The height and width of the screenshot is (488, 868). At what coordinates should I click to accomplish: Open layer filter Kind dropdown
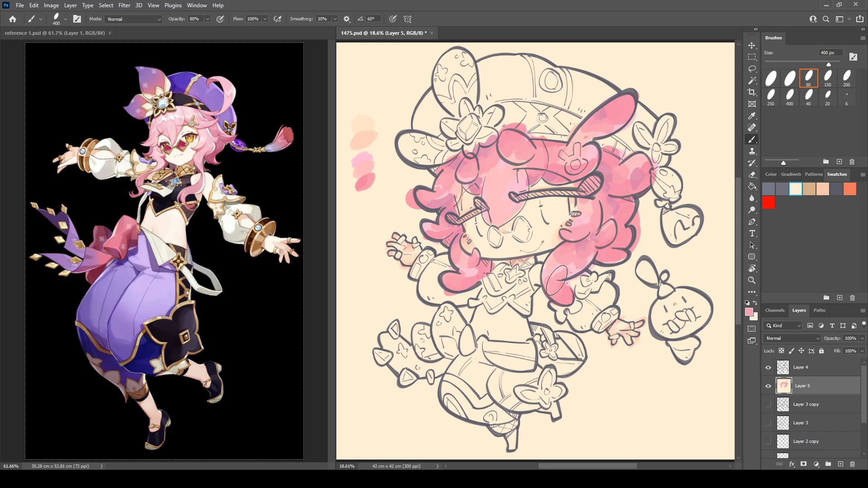click(x=783, y=325)
